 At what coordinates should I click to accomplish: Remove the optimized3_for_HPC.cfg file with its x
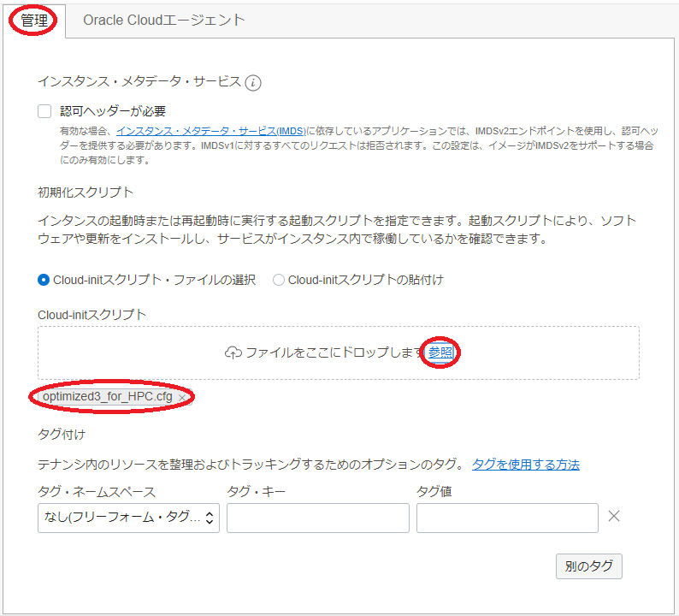[181, 398]
